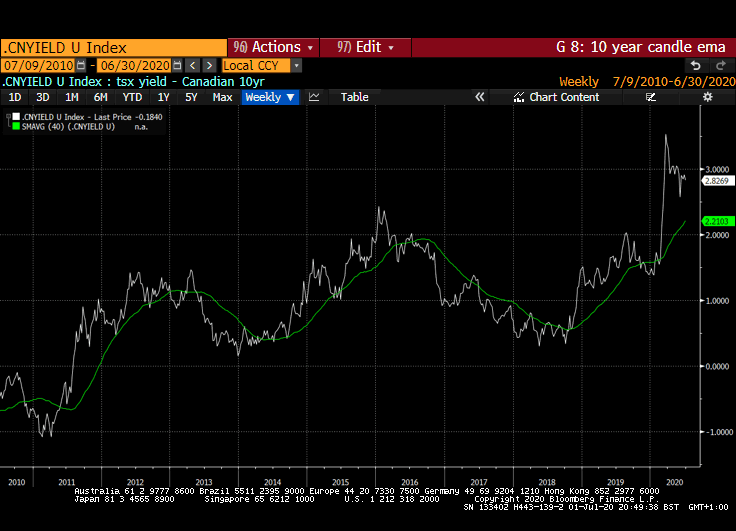This screenshot has width=736, height=531.
Task: Switch to Table view
Action: click(354, 97)
